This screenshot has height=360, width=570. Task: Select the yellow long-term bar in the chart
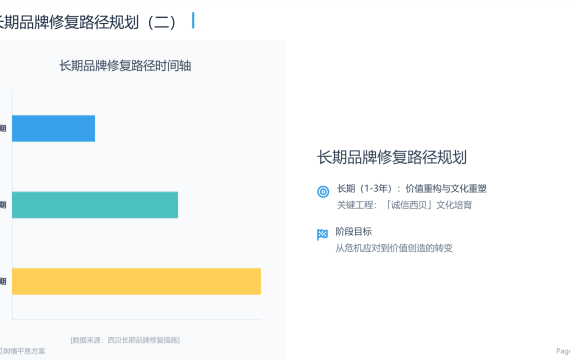tap(136, 281)
